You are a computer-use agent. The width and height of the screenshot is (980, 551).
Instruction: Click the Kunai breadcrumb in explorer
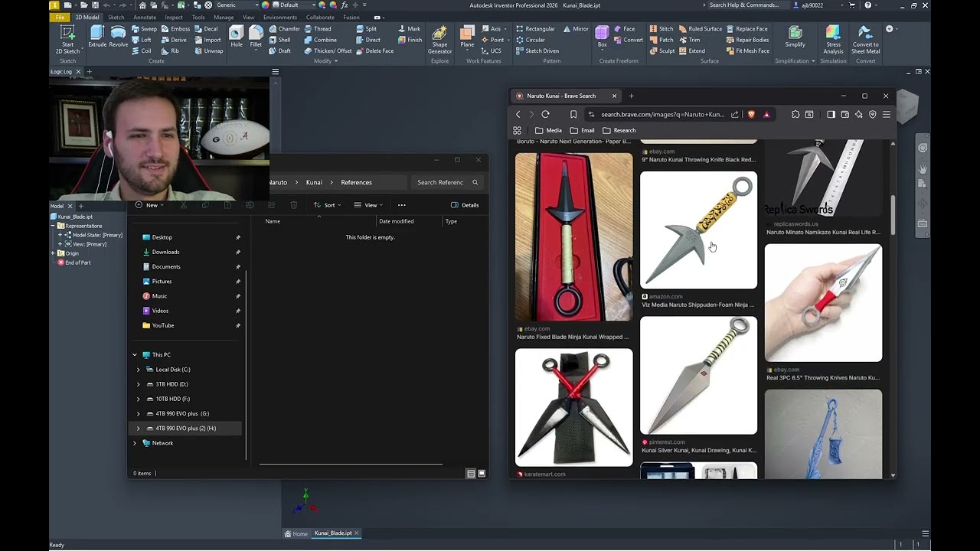[314, 182]
